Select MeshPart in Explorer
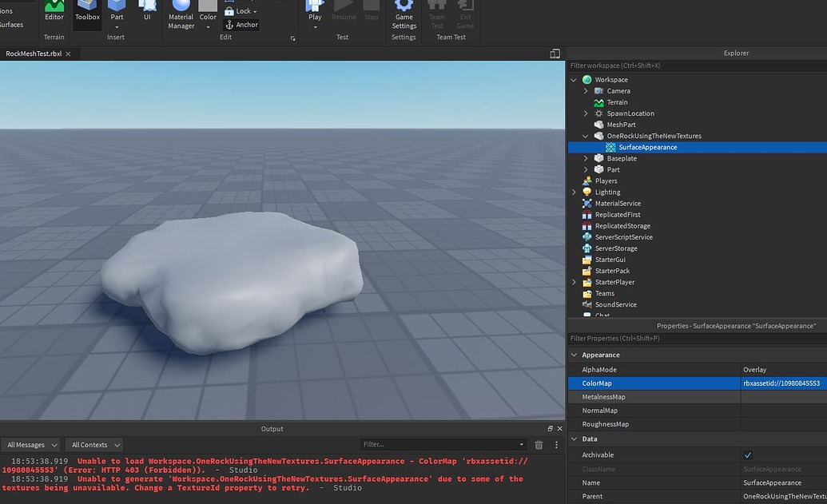 coord(621,125)
